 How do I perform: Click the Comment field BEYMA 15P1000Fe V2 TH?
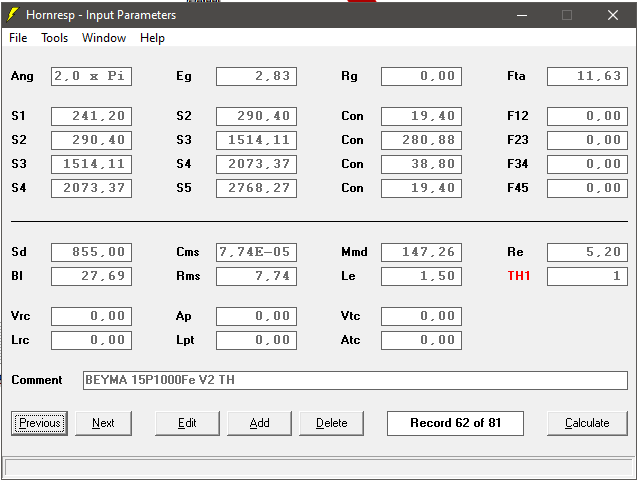(355, 380)
